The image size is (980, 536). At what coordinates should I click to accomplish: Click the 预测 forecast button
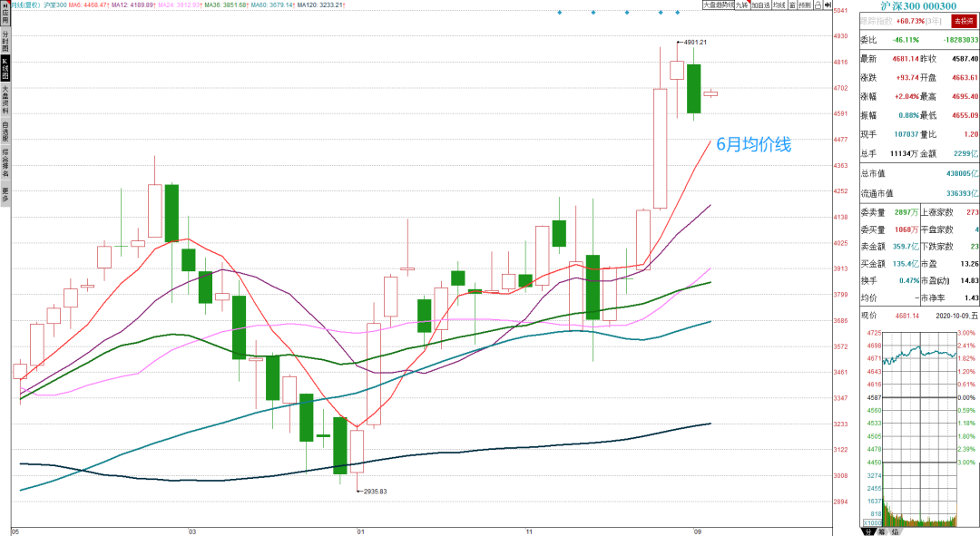(804, 5)
